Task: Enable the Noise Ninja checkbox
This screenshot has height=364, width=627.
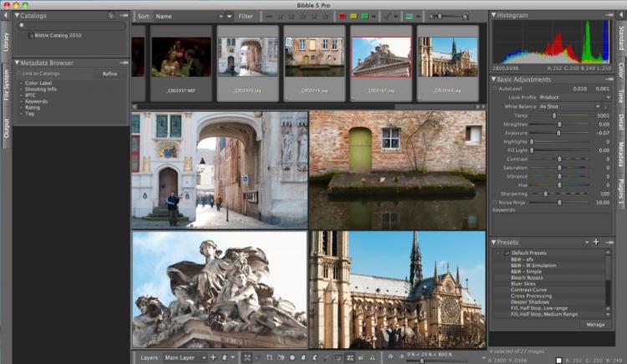Action: tap(495, 202)
